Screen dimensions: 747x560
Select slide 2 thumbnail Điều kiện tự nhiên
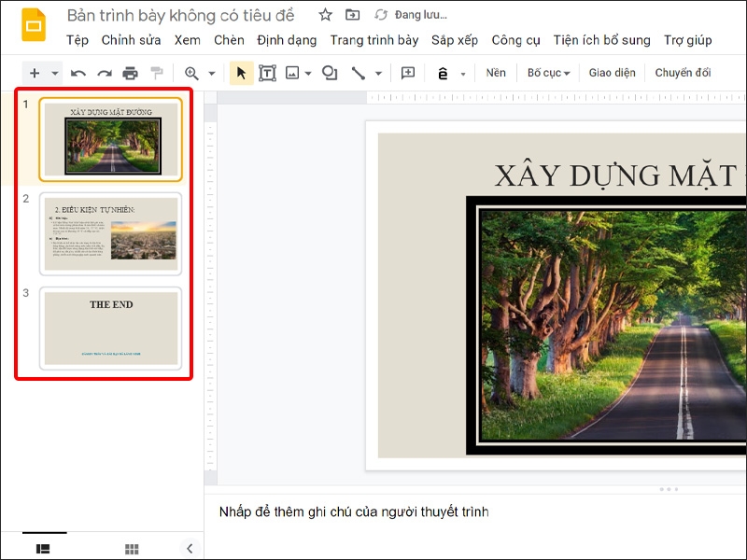click(x=110, y=234)
